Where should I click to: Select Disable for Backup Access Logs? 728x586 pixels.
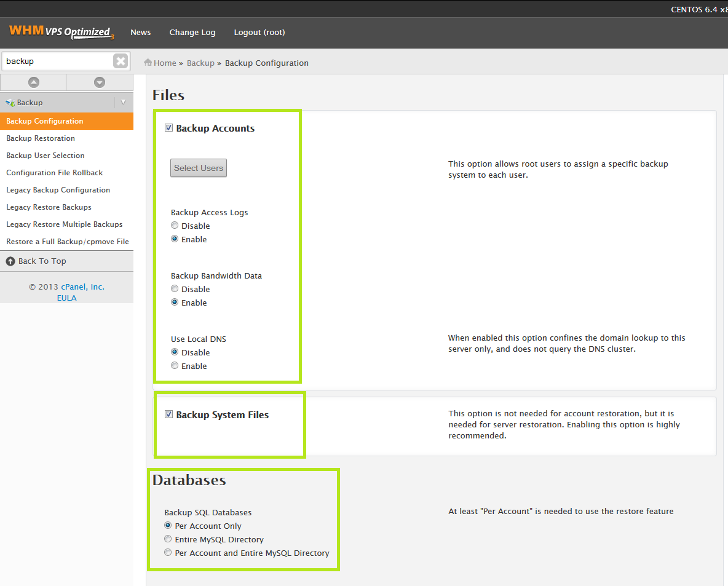tap(175, 225)
